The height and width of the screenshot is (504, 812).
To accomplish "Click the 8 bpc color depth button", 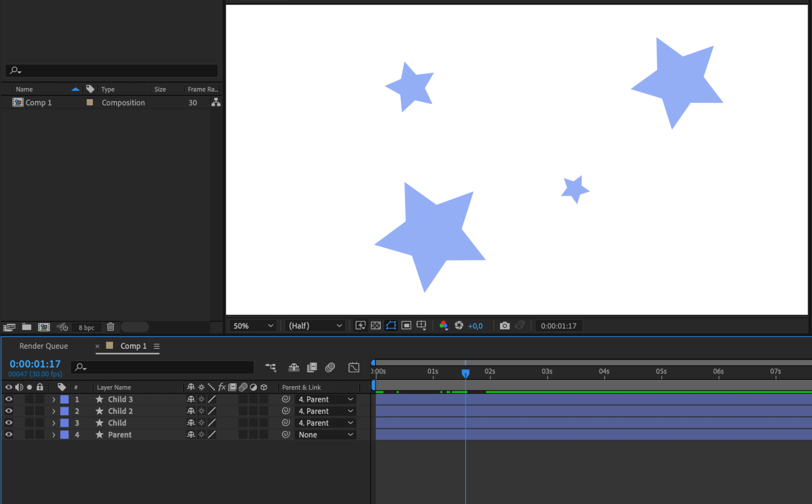I will (x=86, y=327).
